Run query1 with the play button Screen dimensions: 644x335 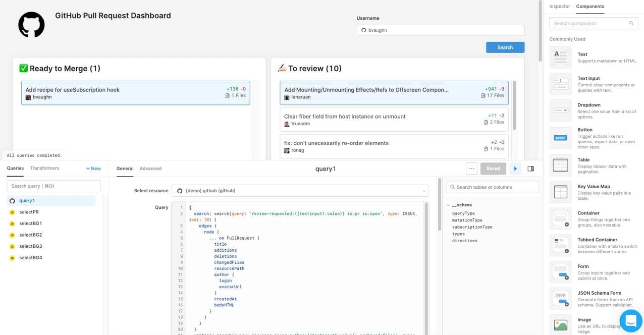point(515,169)
